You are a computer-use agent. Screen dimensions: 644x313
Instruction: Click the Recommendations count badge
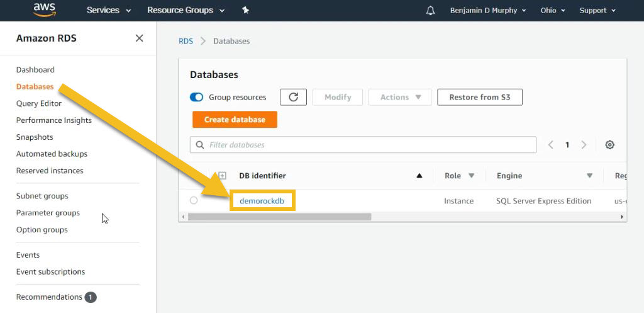click(x=91, y=297)
